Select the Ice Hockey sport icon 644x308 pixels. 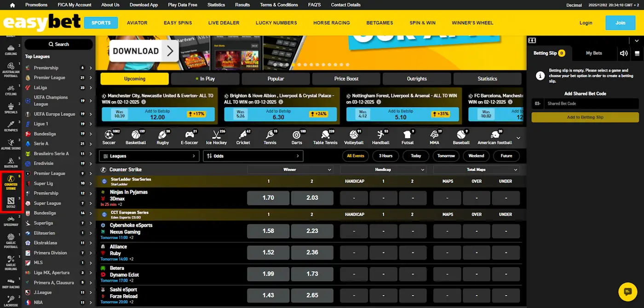[216, 137]
